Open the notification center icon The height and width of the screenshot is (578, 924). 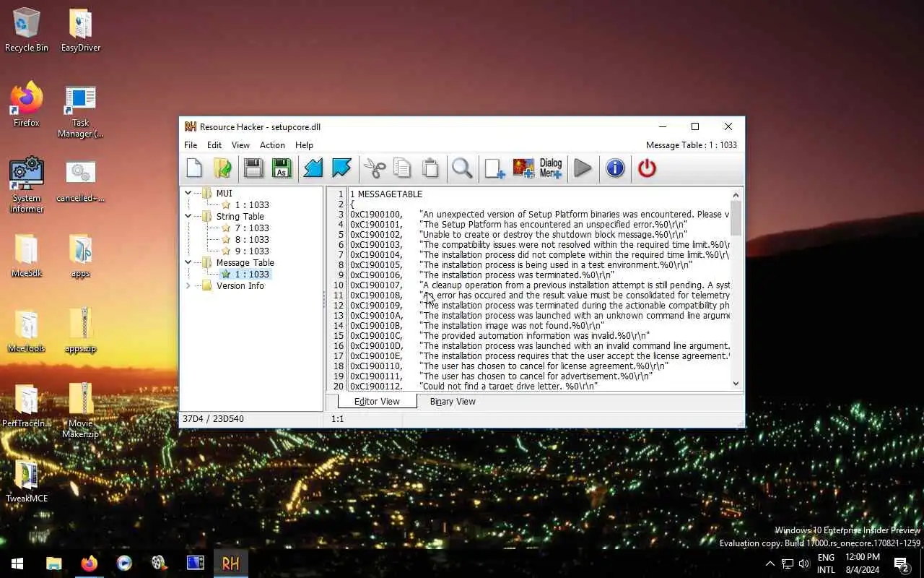point(901,564)
